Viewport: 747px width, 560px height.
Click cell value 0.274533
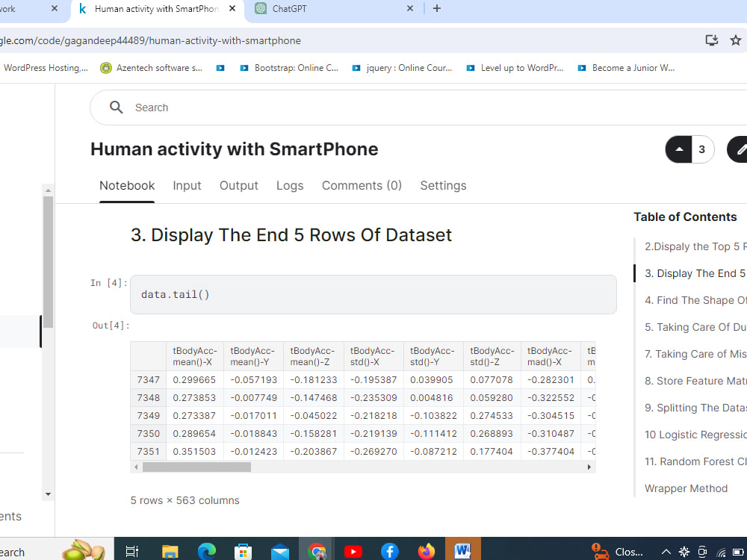(492, 416)
